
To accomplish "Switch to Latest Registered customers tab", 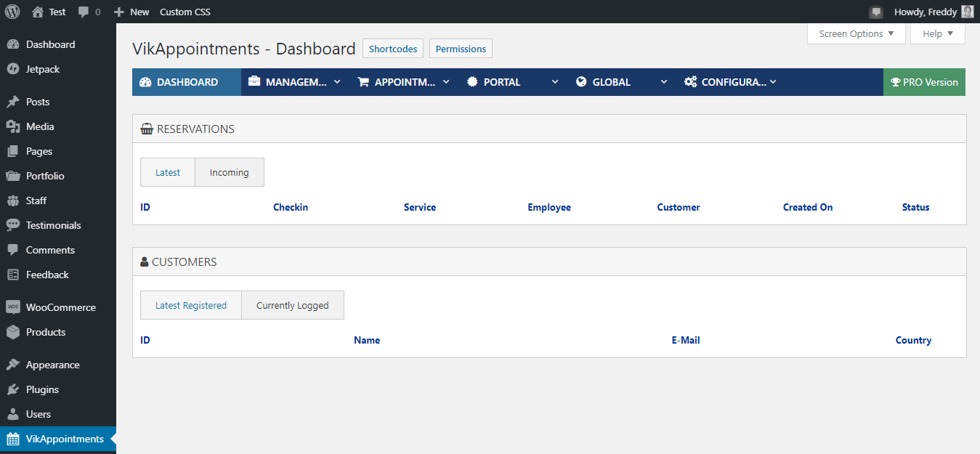I will coord(191,305).
